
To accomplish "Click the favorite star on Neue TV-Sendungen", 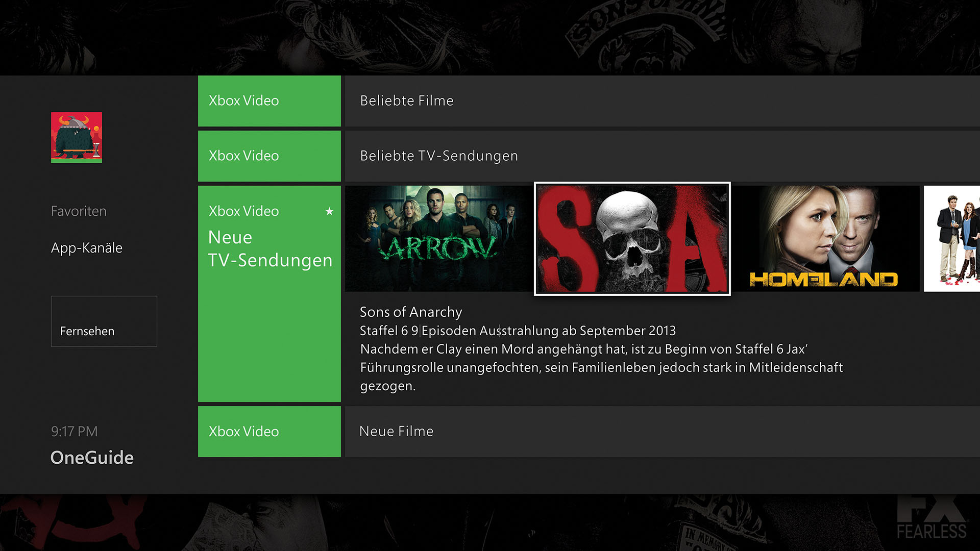I will coord(329,211).
